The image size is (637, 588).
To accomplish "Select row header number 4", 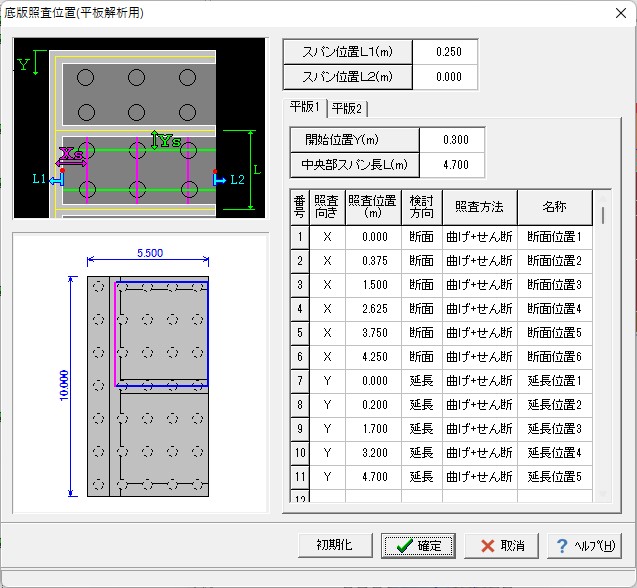I will tap(300, 309).
